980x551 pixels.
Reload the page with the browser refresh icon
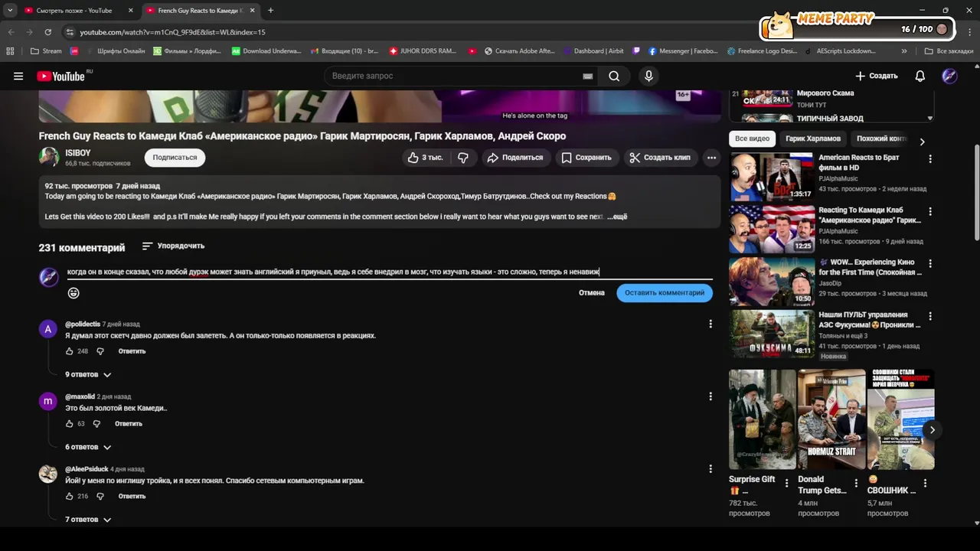click(x=47, y=32)
